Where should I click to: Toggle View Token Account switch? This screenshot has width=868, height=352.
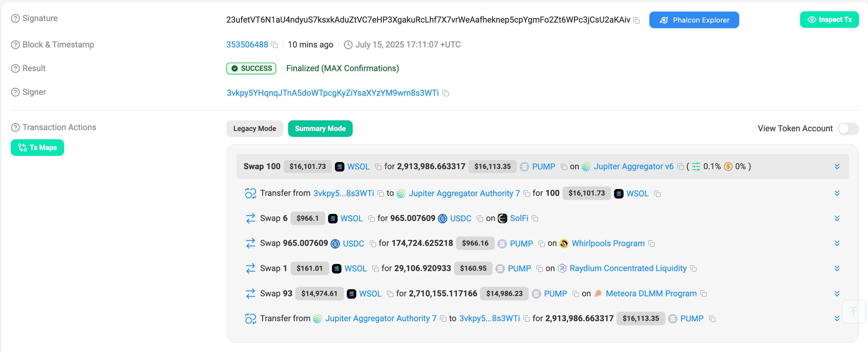pos(848,129)
